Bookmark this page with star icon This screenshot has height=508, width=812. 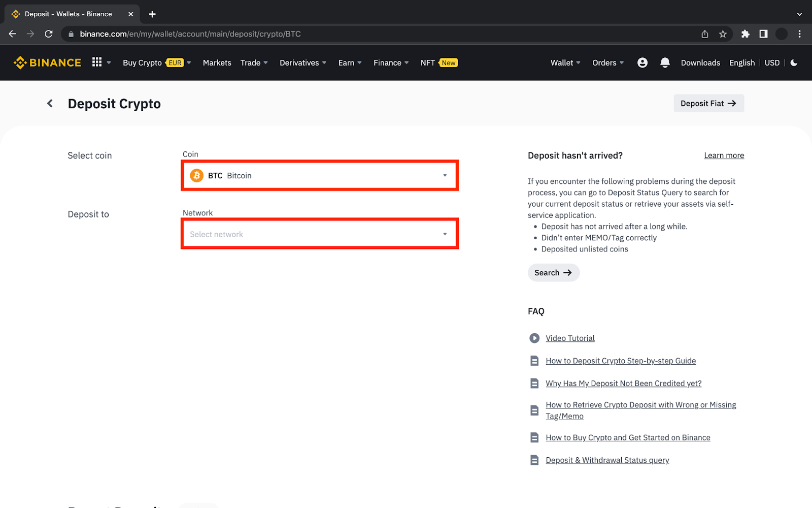[723, 34]
